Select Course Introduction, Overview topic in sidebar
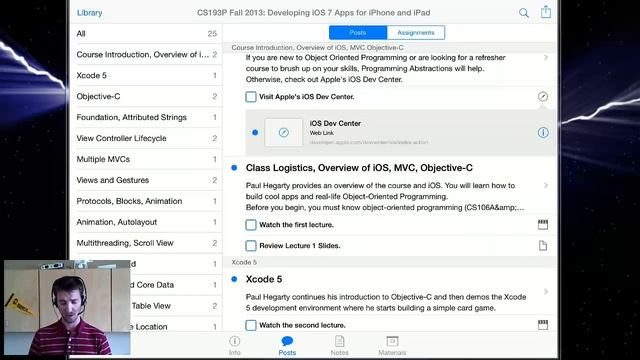The image size is (640, 360). click(x=147, y=54)
